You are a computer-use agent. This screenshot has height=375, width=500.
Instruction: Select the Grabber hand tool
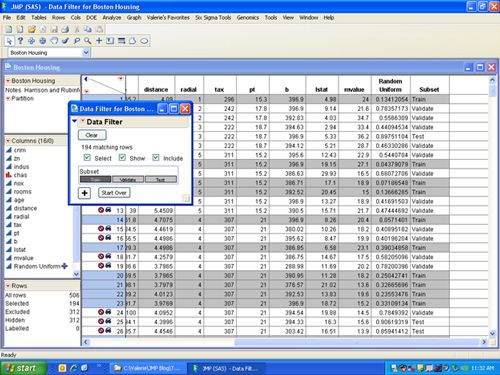click(54, 41)
